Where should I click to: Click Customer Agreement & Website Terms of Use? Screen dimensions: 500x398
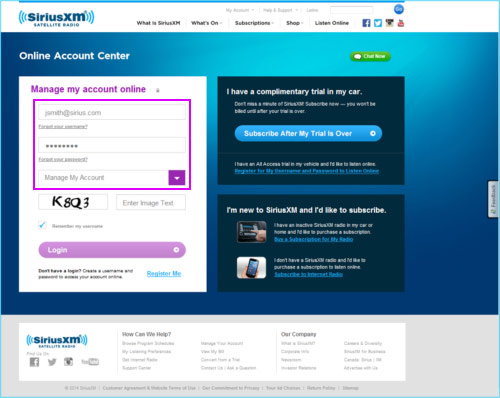click(x=149, y=388)
